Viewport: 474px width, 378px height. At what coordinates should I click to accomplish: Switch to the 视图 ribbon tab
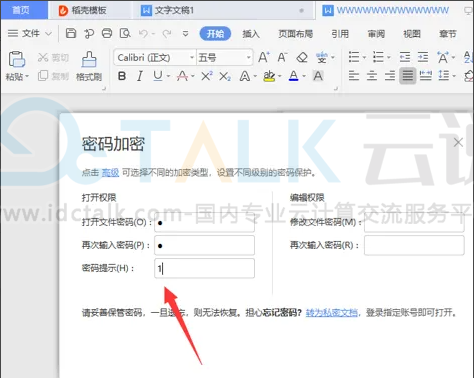(x=412, y=34)
